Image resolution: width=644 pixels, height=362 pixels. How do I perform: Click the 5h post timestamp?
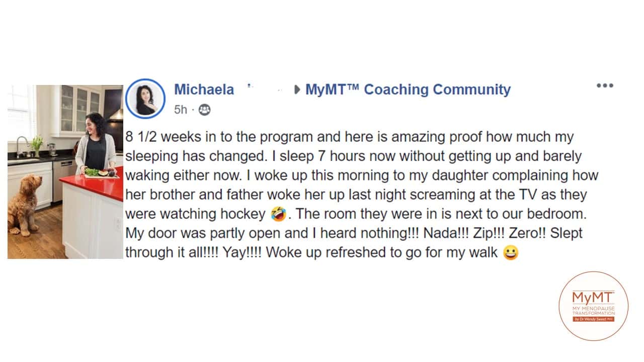pos(181,110)
